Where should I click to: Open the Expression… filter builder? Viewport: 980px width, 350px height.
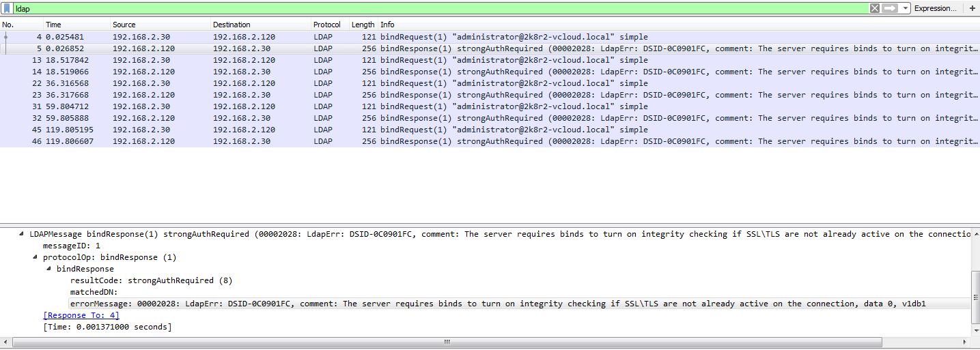(935, 8)
